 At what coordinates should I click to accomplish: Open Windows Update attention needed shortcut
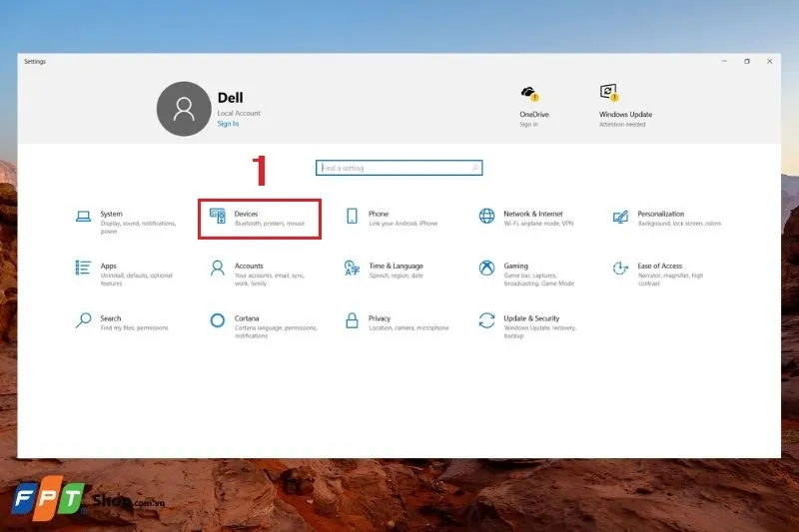tap(608, 93)
